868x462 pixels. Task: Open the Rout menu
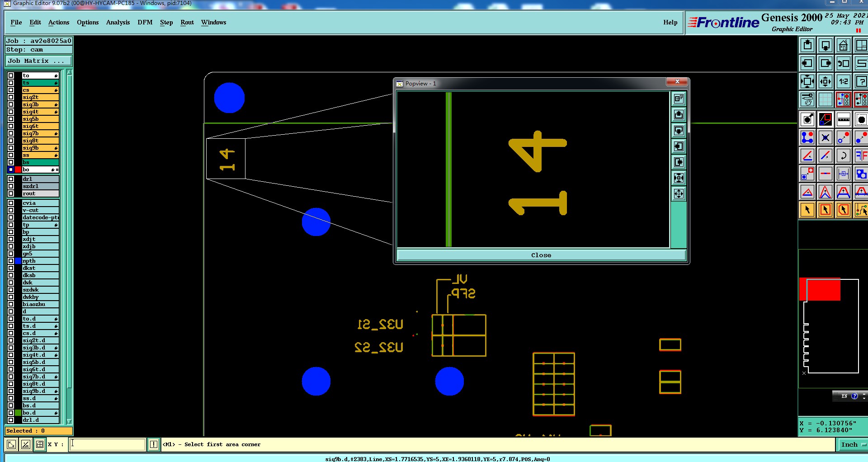click(187, 22)
